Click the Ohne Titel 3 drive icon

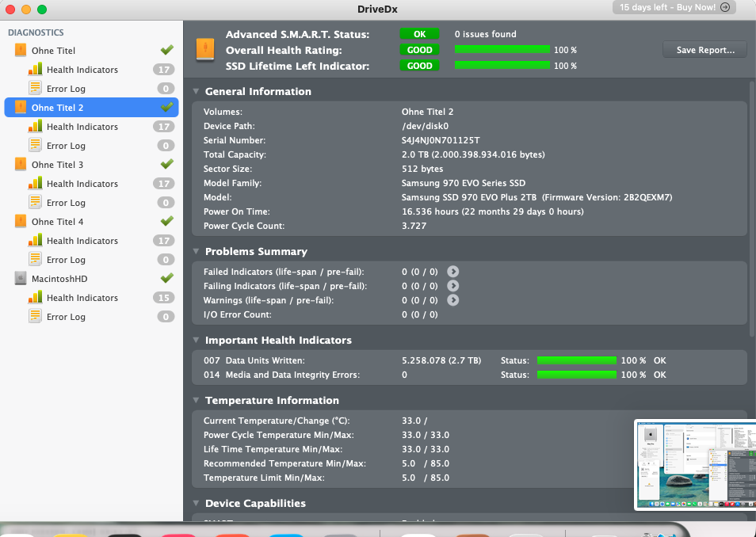[21, 165]
